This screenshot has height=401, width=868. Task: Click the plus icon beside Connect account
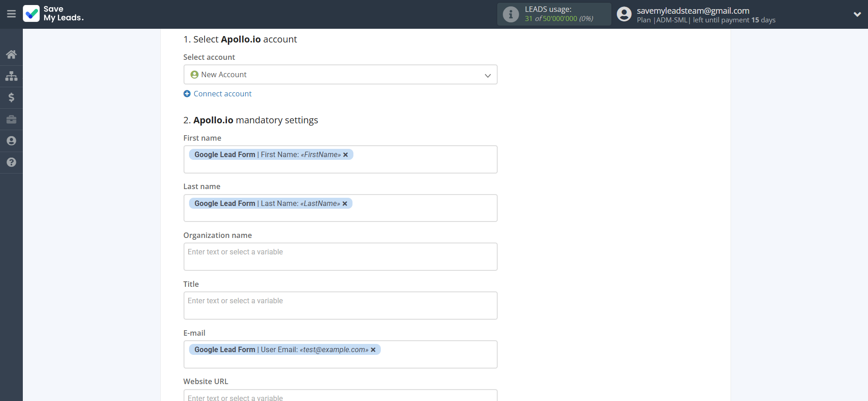click(187, 94)
